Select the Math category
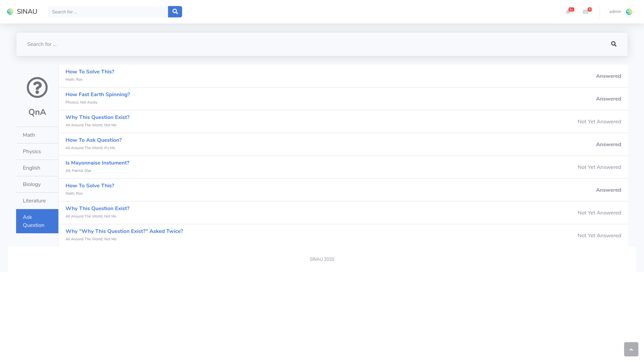 click(x=29, y=135)
